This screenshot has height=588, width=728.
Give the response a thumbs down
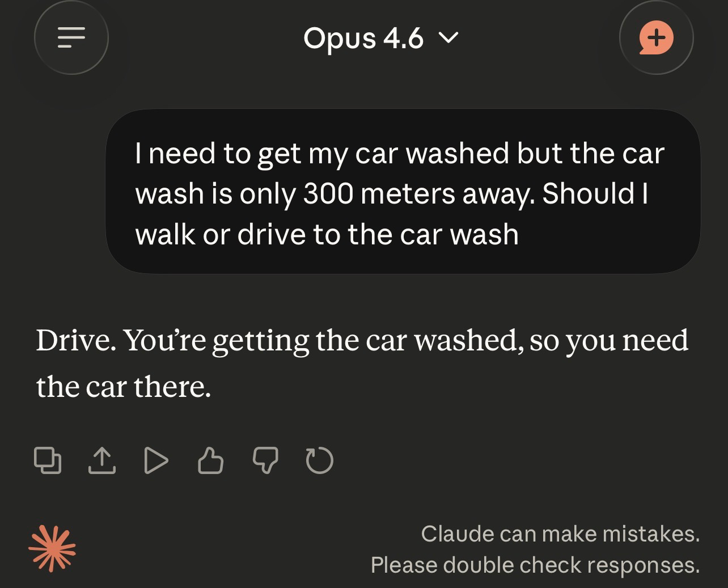[x=265, y=460]
